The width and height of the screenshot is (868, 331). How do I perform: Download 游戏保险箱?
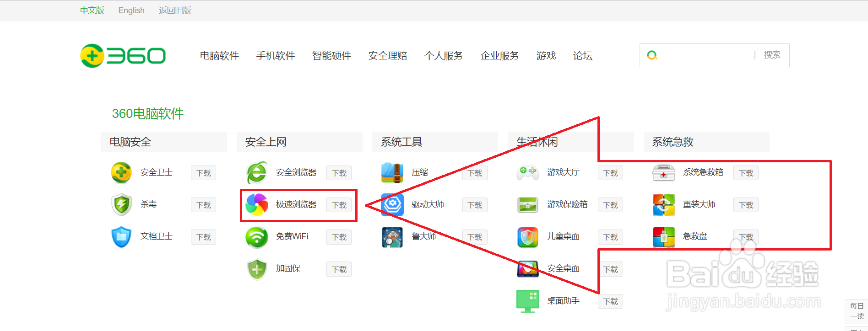[x=610, y=205]
